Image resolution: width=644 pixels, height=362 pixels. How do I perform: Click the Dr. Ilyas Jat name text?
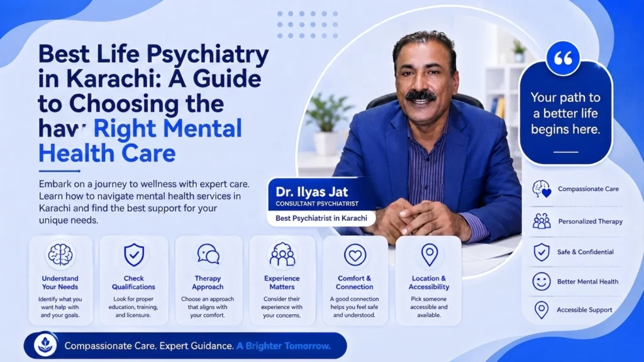click(x=312, y=192)
